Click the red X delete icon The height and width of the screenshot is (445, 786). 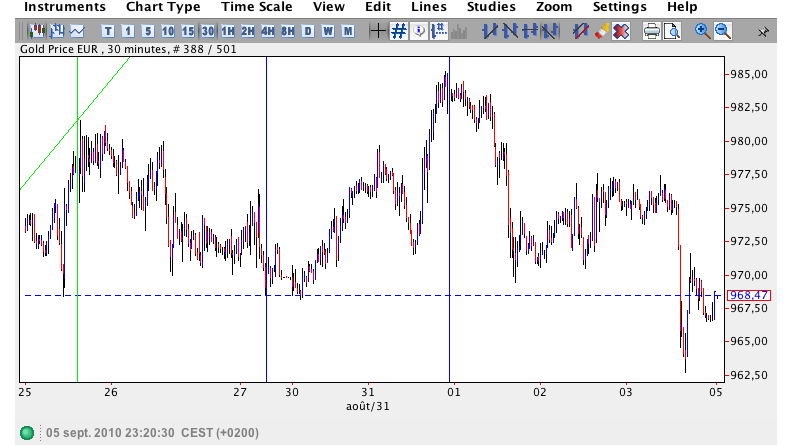point(620,31)
